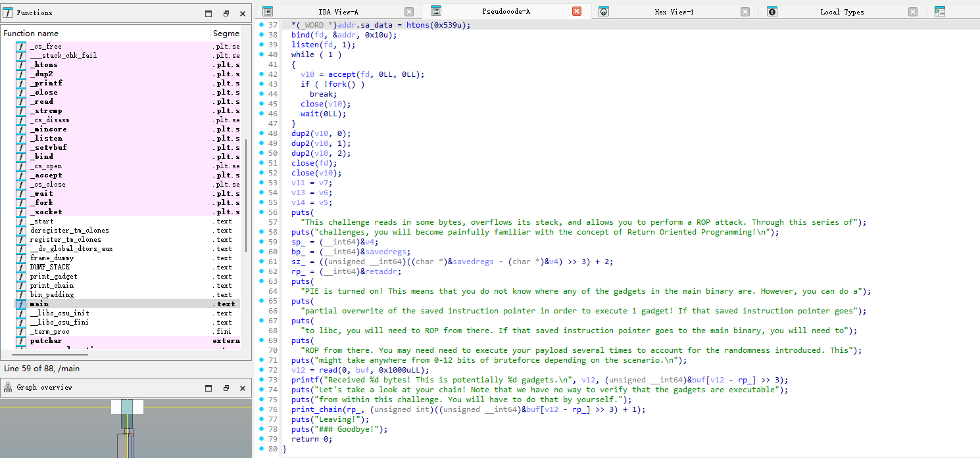
Task: Close the Pseudocode-A tab
Action: [x=577, y=12]
